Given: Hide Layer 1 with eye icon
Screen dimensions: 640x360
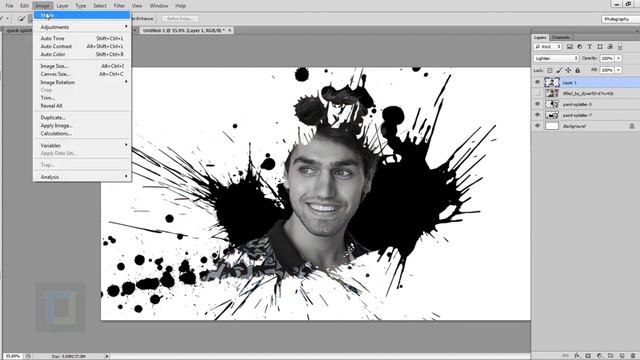Looking at the screenshot, I should pos(537,82).
